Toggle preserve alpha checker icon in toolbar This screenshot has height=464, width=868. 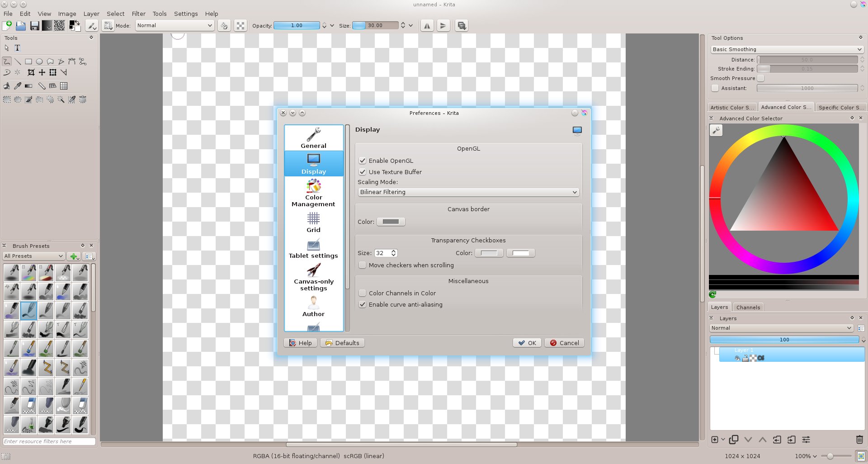click(x=241, y=26)
